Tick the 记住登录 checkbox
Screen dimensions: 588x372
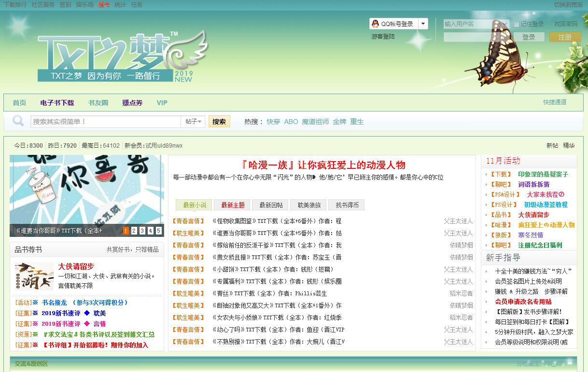click(516, 24)
